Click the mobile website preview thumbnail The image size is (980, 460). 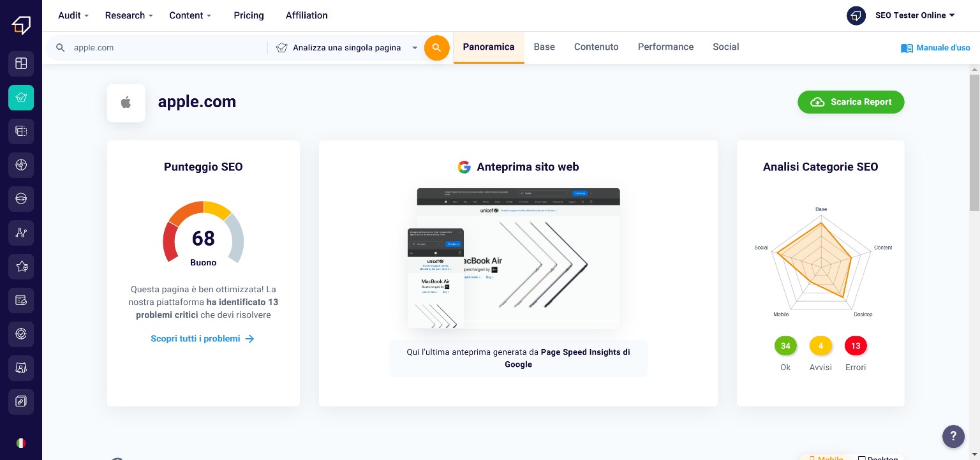(436, 279)
